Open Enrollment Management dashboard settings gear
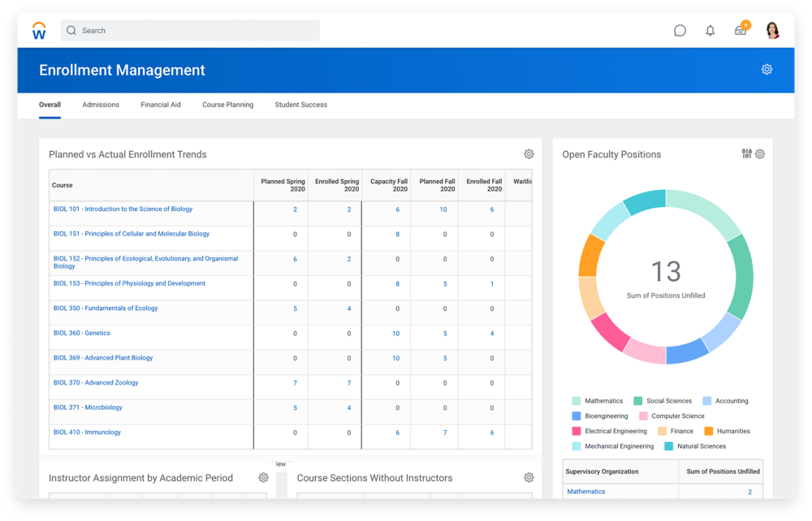 [x=767, y=70]
